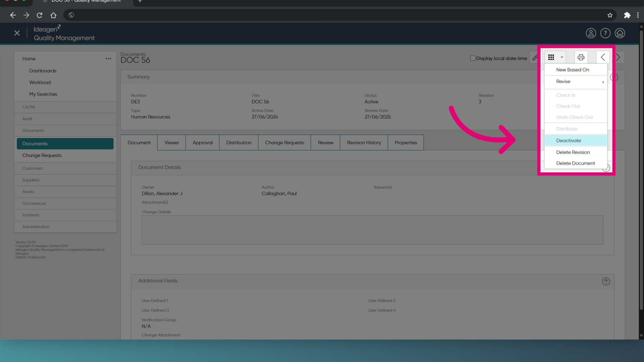Expand the Occurrences sidebar section
The height and width of the screenshot is (362, 644).
(65, 204)
